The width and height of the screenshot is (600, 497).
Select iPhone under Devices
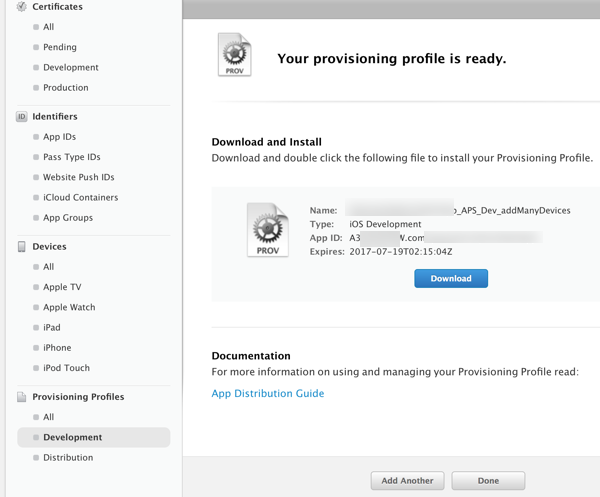click(57, 348)
